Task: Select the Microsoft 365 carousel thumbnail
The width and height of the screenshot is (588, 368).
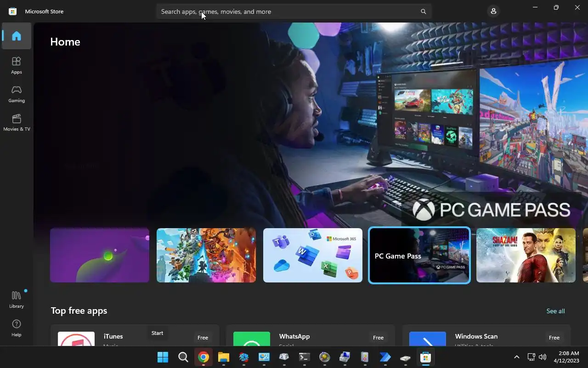Action: pyautogui.click(x=313, y=255)
